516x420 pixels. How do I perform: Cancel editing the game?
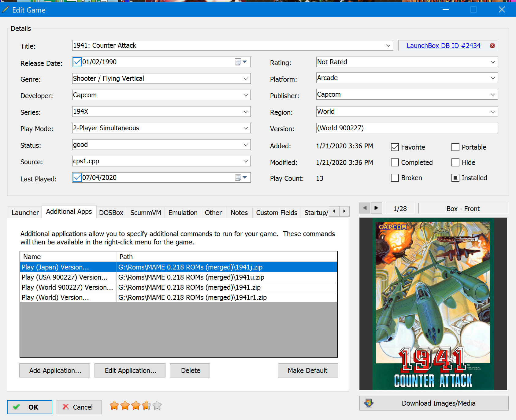(79, 407)
